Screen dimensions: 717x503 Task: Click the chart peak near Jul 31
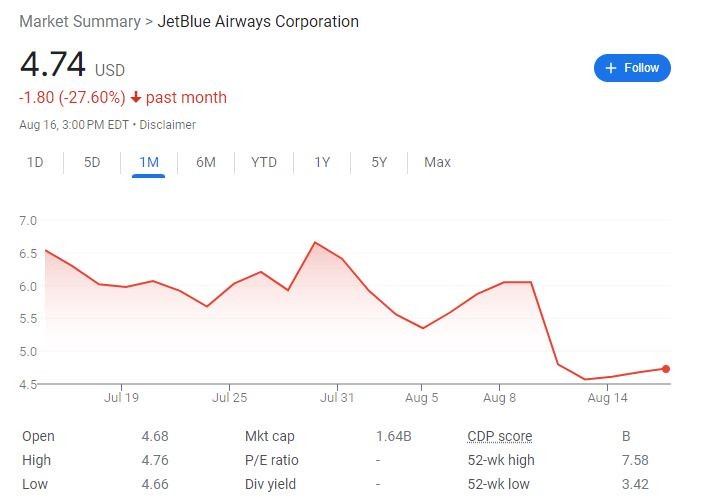coord(315,242)
